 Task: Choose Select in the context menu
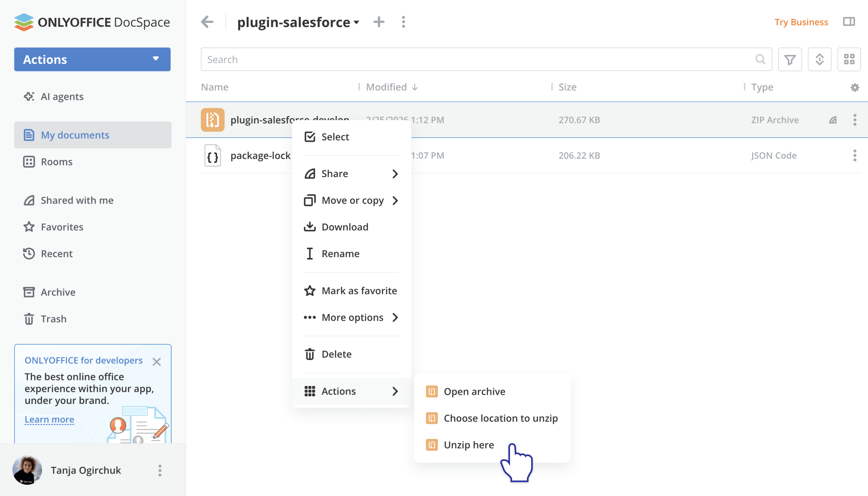(335, 137)
